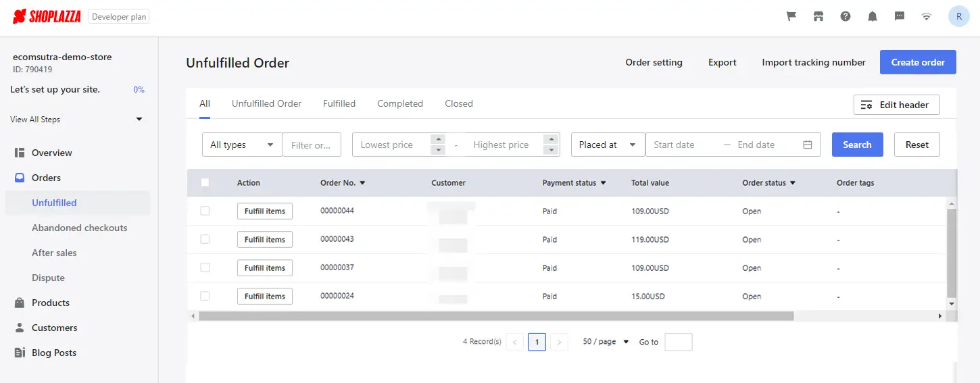980x383 pixels.
Task: Select Unfulfilled in sidebar
Action: tap(78, 203)
